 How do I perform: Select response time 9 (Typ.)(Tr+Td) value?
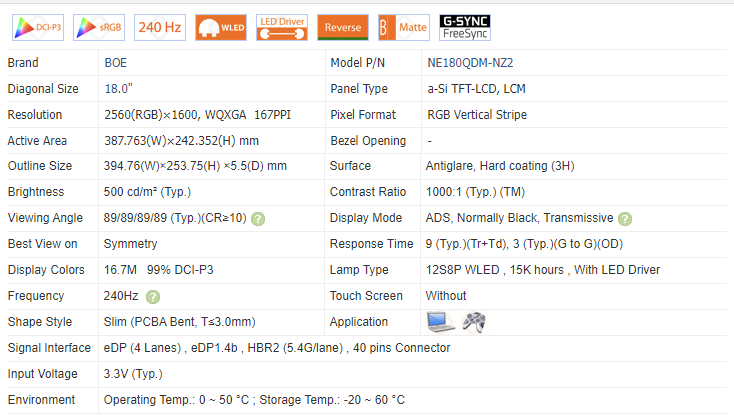[x=524, y=244]
